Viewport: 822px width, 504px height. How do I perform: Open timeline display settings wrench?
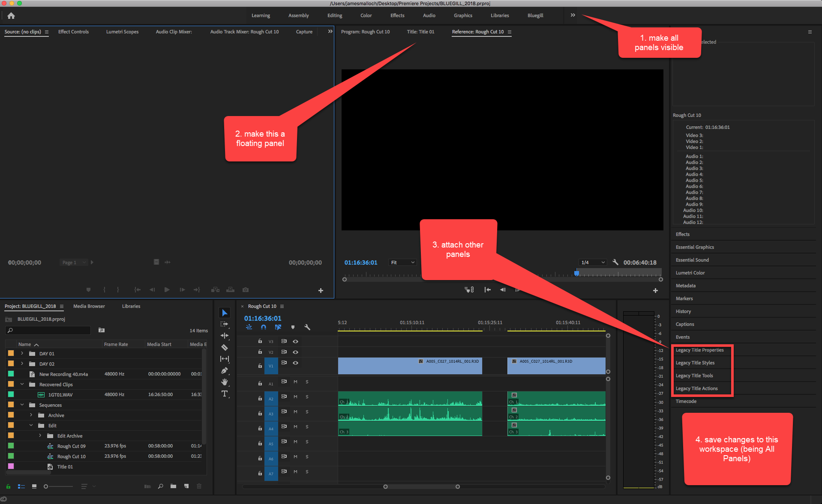click(307, 327)
